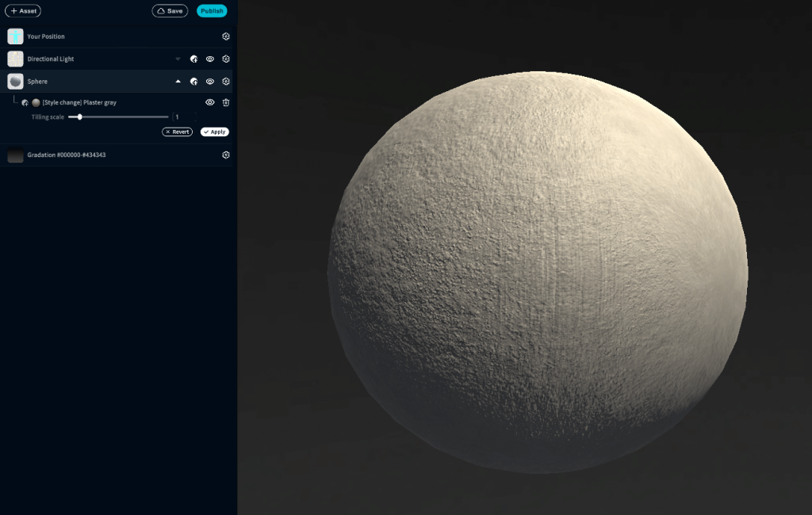
Task: Open settings gear for Your Position
Action: [226, 36]
